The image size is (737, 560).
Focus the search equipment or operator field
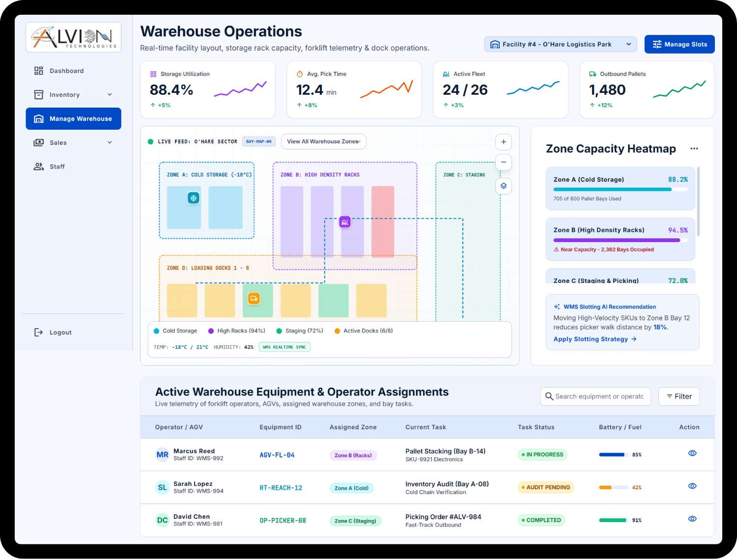[595, 396]
